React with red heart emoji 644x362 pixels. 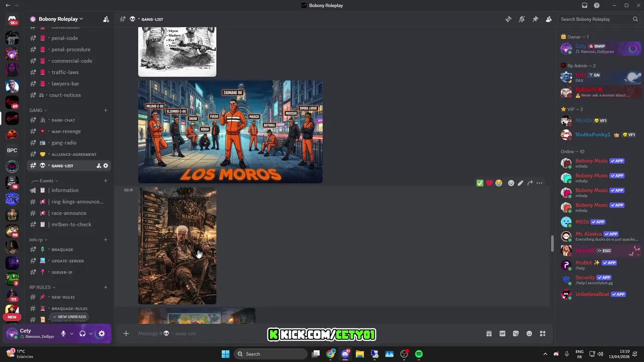[x=489, y=183]
